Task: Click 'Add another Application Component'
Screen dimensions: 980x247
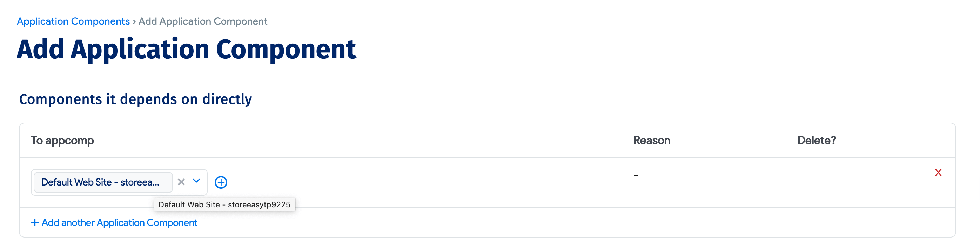Action: click(114, 222)
